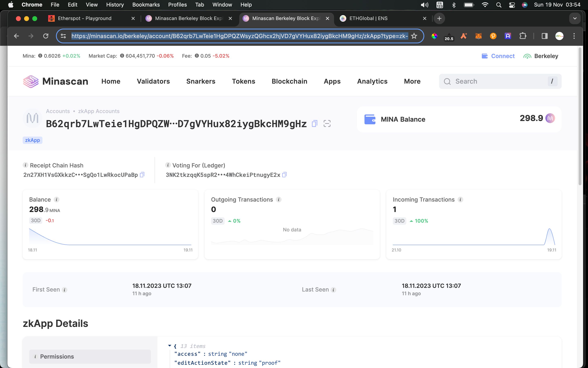Open the Bookmarks menu
This screenshot has width=588, height=368.
coord(146,5)
